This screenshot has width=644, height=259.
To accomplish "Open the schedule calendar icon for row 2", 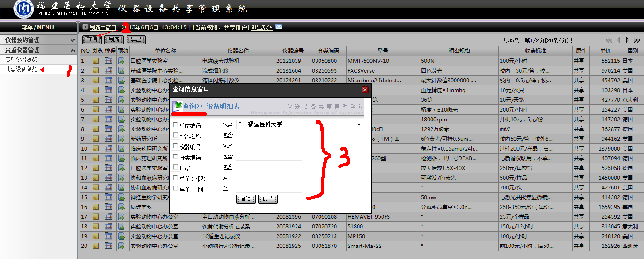I will pyautogui.click(x=108, y=71).
